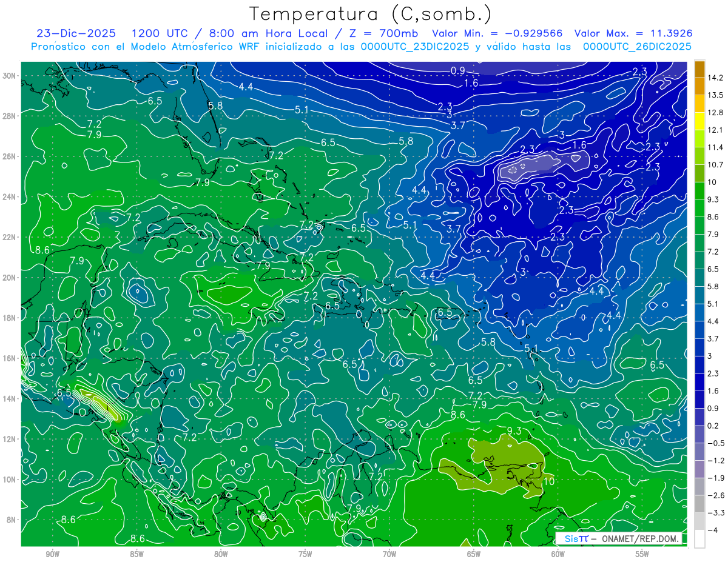Click the colorbar label "-4"

(x=712, y=530)
